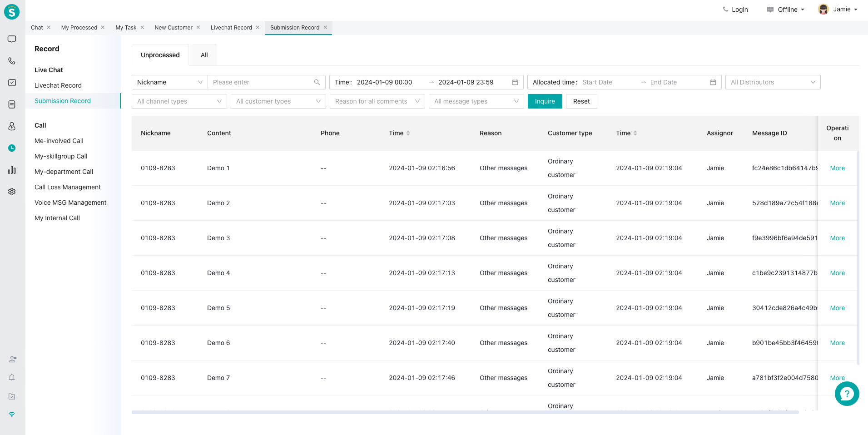Select the All records tab
This screenshot has height=435, width=868.
204,55
